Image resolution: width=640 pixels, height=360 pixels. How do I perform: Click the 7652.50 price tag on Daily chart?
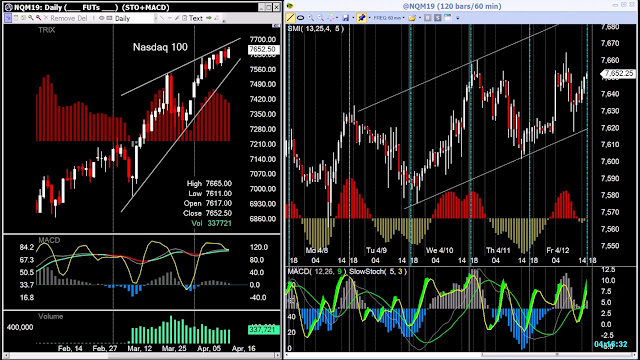[x=264, y=49]
